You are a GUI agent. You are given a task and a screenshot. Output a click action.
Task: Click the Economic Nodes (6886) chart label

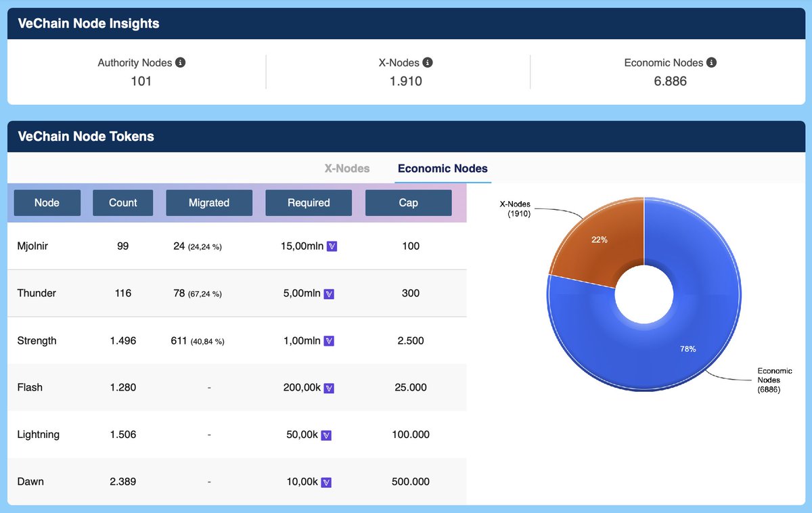[774, 380]
